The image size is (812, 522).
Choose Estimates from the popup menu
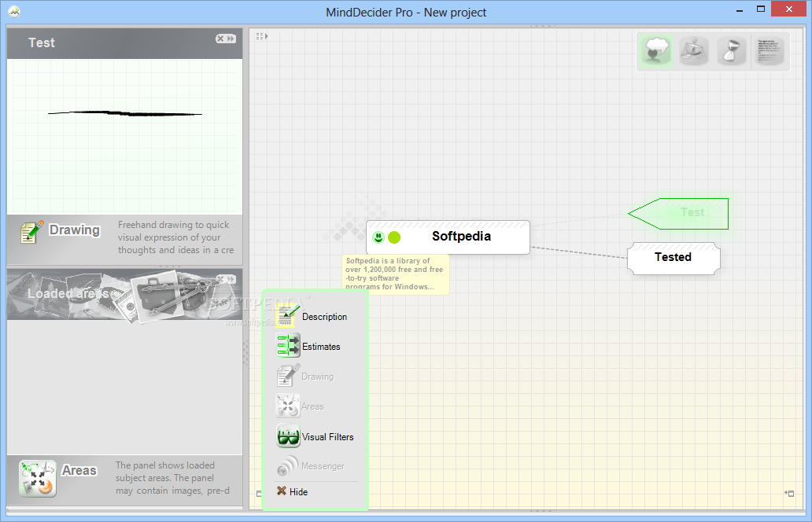321,347
